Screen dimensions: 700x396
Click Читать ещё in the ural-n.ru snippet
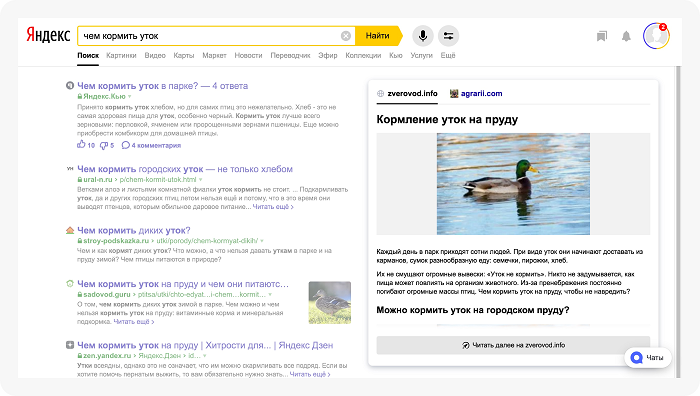[x=273, y=207]
